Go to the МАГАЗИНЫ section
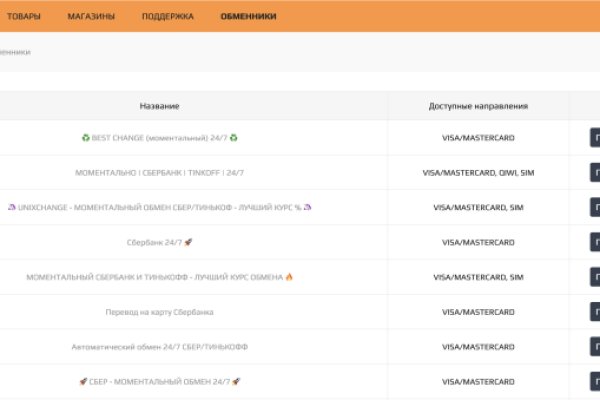 pos(91,16)
